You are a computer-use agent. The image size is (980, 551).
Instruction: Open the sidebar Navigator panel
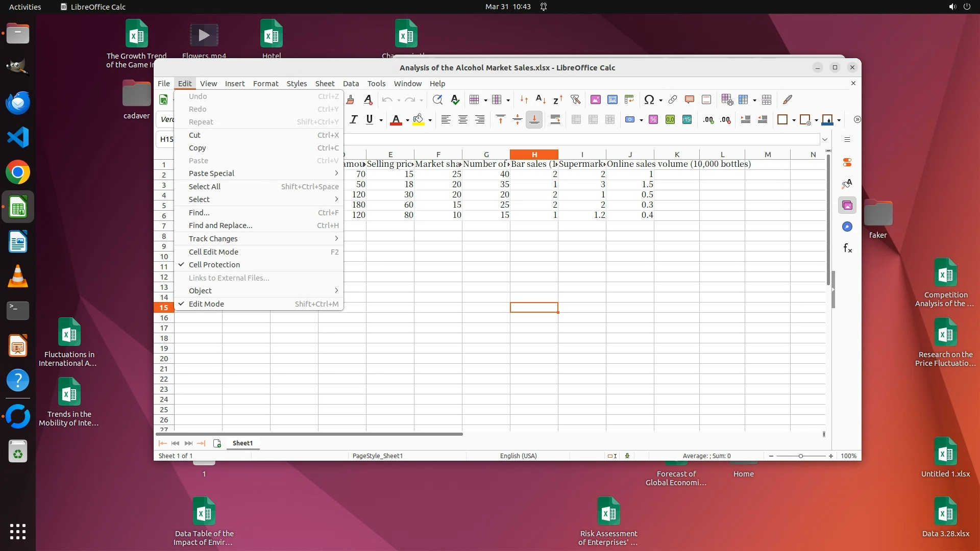point(847,227)
